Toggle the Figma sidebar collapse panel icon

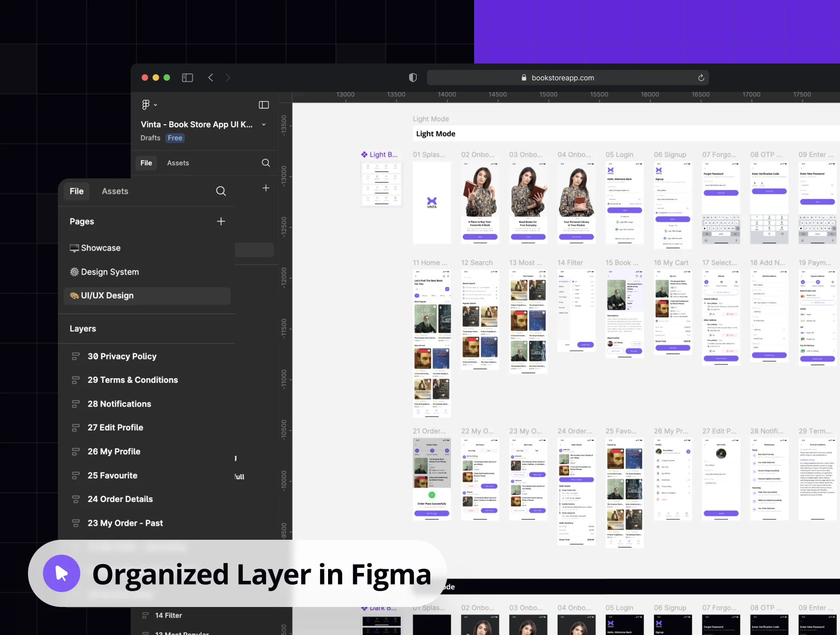tap(264, 105)
